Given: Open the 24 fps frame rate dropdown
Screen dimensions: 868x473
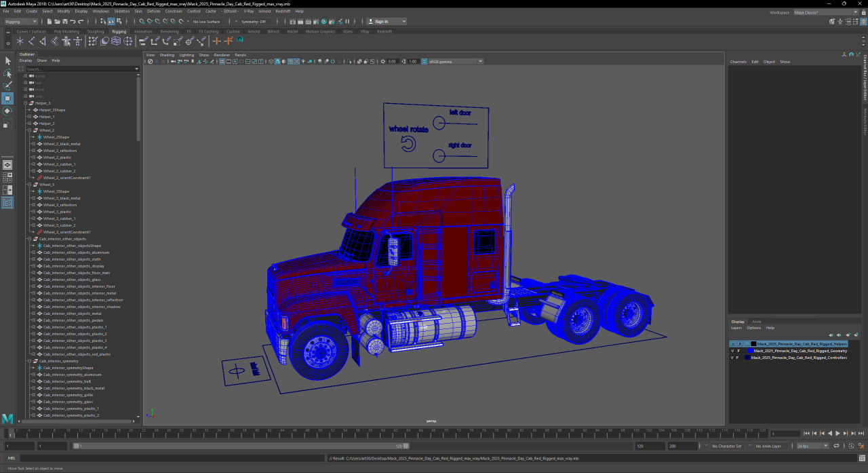Looking at the screenshot, I should (812, 446).
